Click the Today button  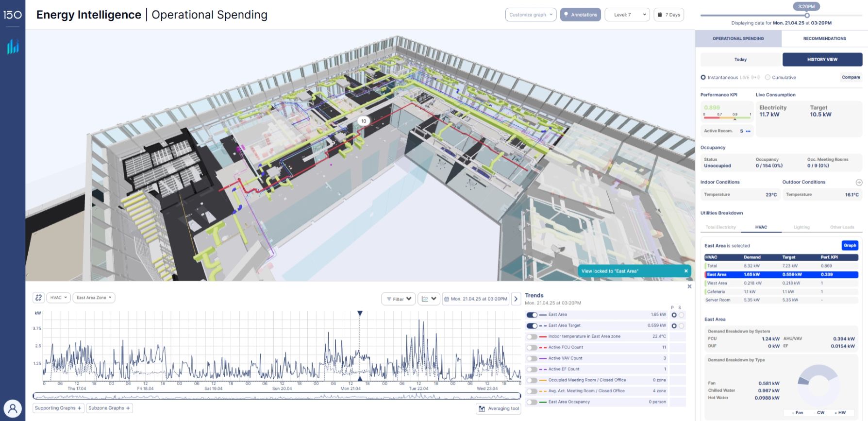click(x=740, y=59)
